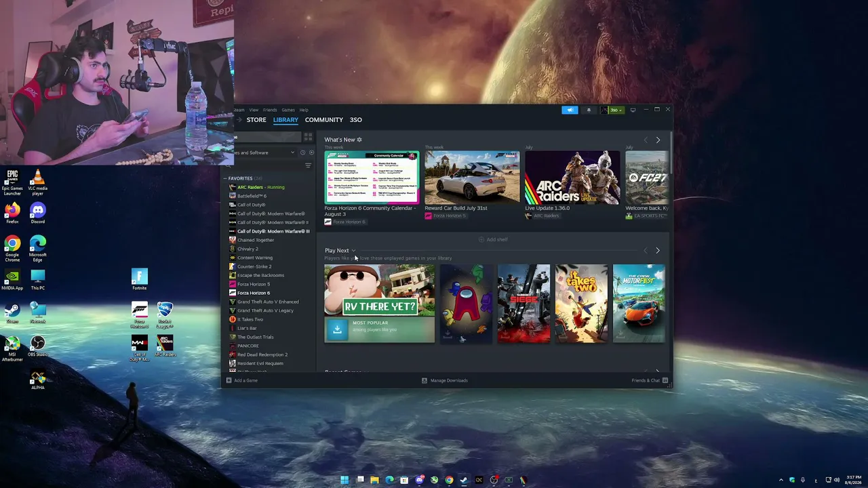Switch to the Library tab
Screen dimensions: 868x488
pyautogui.click(x=285, y=120)
